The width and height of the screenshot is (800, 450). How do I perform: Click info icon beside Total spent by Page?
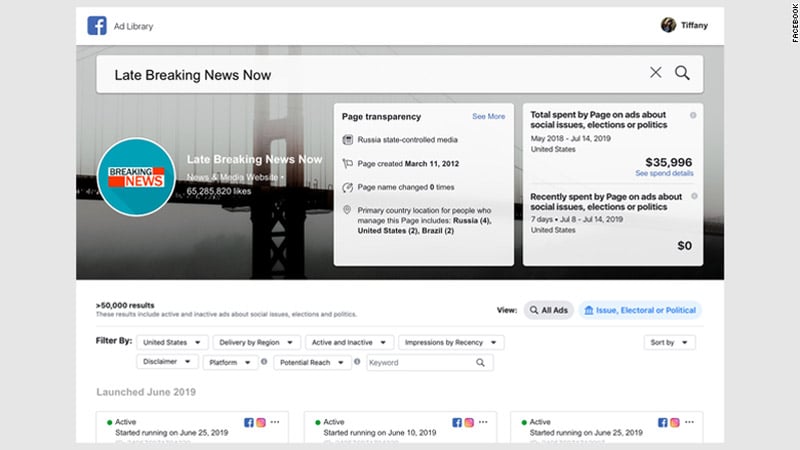(693, 115)
